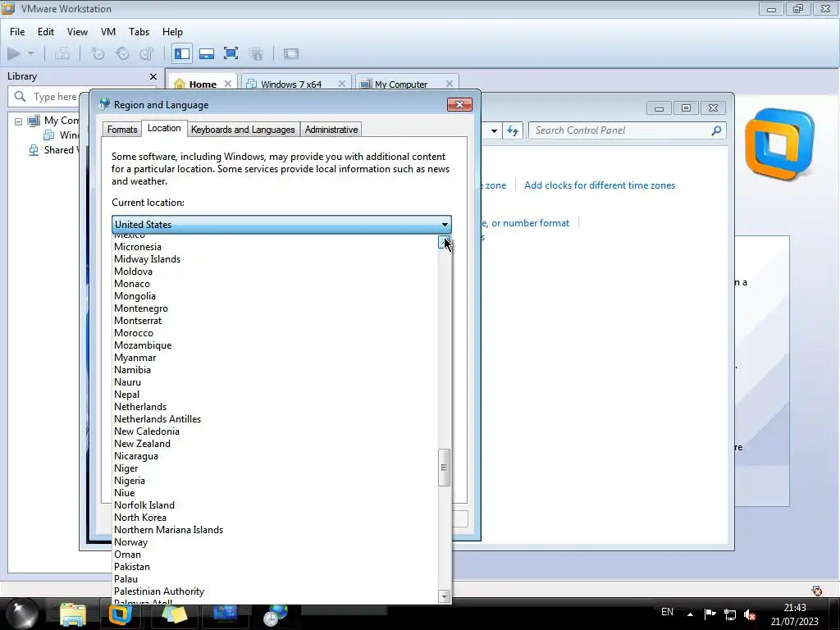Open power options arrow next to play icon
The image size is (840, 630).
coord(30,53)
